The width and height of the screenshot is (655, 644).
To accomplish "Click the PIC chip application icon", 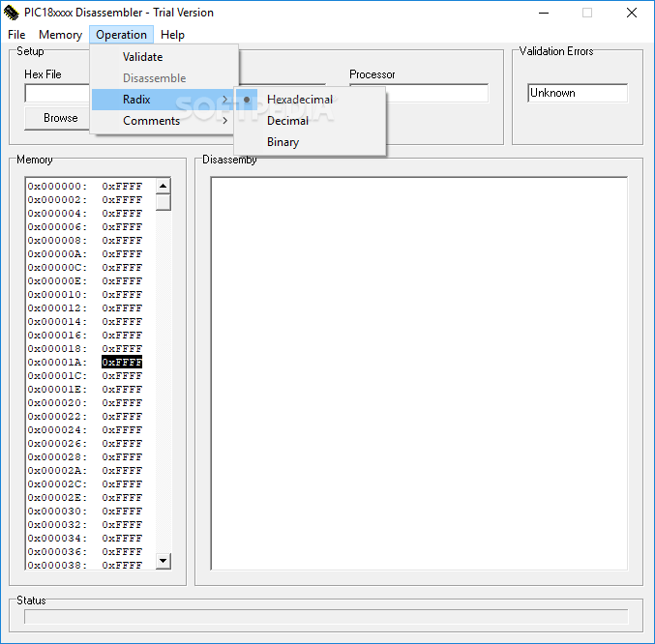I will click(12, 13).
